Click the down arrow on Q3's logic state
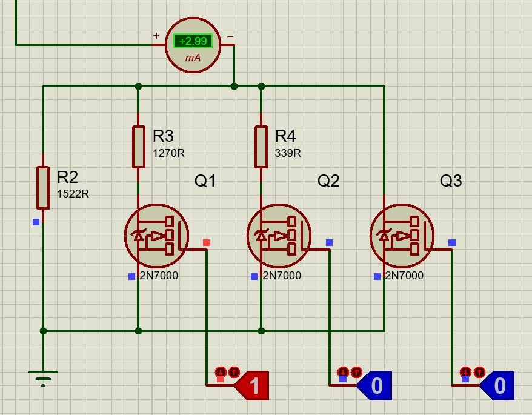 click(466, 372)
